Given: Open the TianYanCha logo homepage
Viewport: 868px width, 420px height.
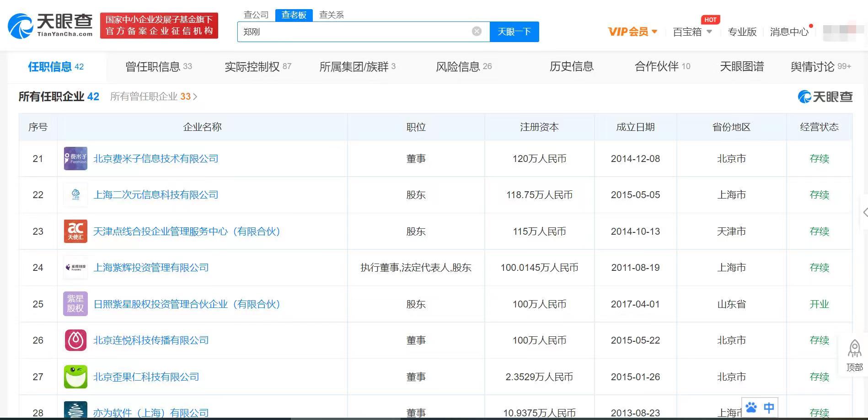Looking at the screenshot, I should [x=50, y=26].
